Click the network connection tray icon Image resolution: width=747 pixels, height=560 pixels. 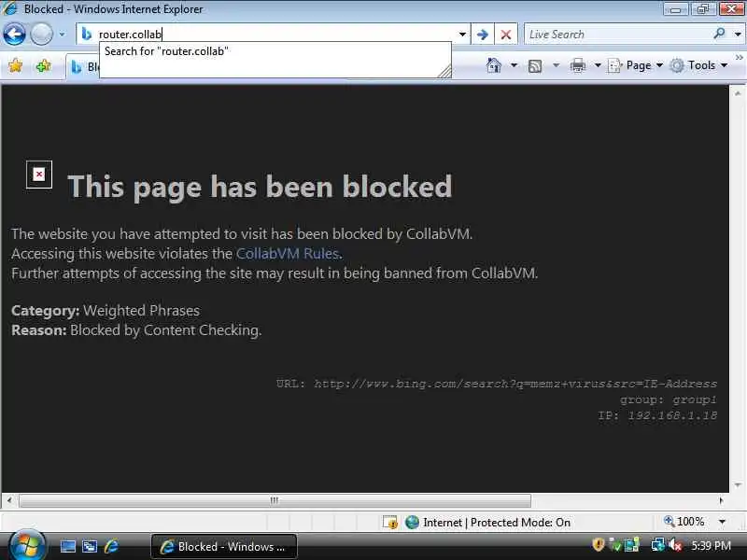pyautogui.click(x=658, y=544)
